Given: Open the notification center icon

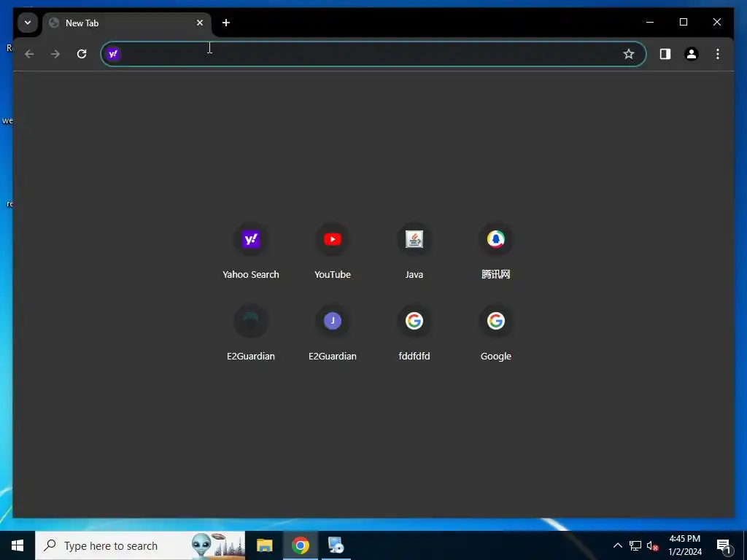Looking at the screenshot, I should tap(724, 545).
